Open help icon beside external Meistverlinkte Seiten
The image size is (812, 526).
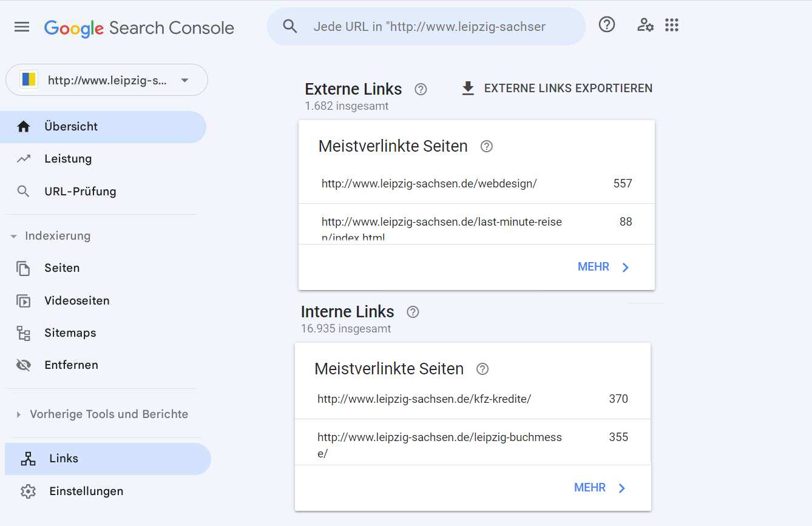coord(486,146)
